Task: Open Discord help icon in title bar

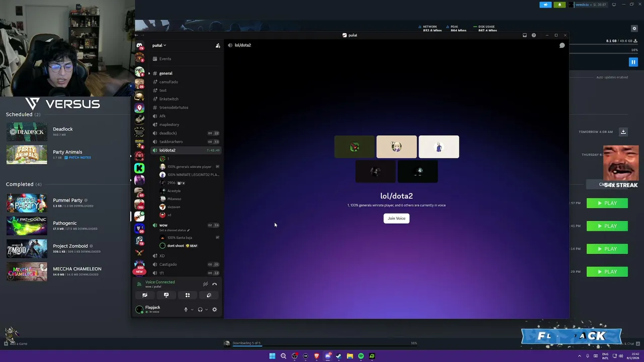Action: coord(534,35)
